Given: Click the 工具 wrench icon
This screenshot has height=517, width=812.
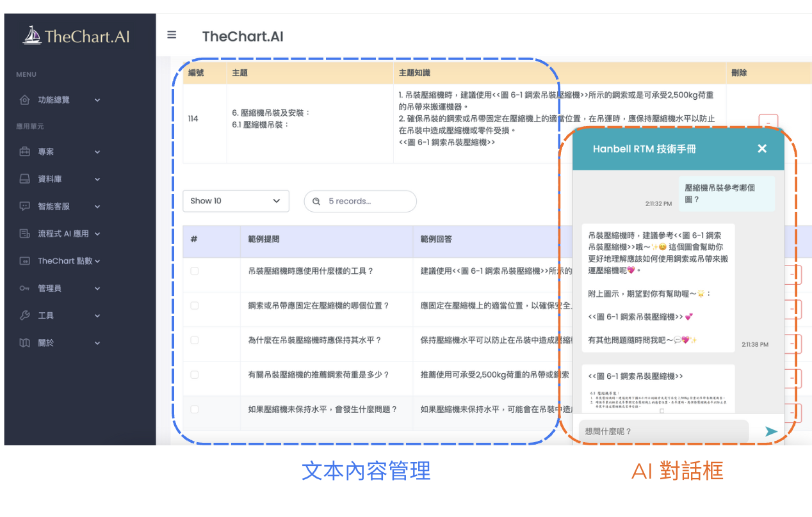Looking at the screenshot, I should [25, 315].
